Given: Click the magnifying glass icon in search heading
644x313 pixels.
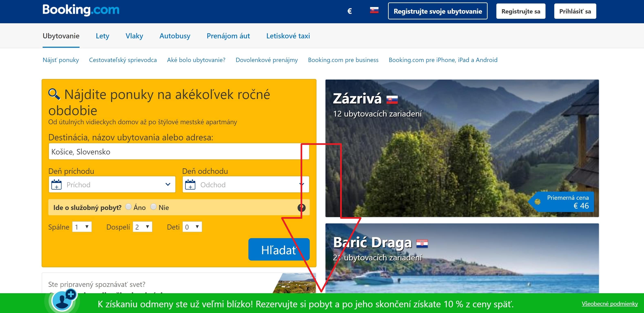Looking at the screenshot, I should [54, 94].
